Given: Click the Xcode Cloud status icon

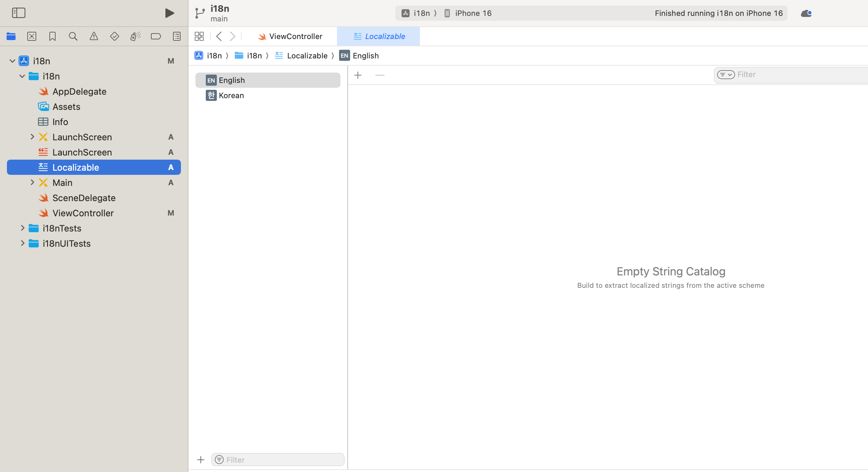Looking at the screenshot, I should tap(806, 13).
